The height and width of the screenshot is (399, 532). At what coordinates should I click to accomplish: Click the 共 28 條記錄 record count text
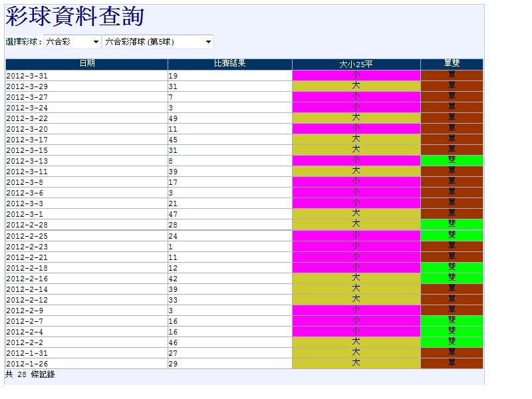(x=30, y=375)
